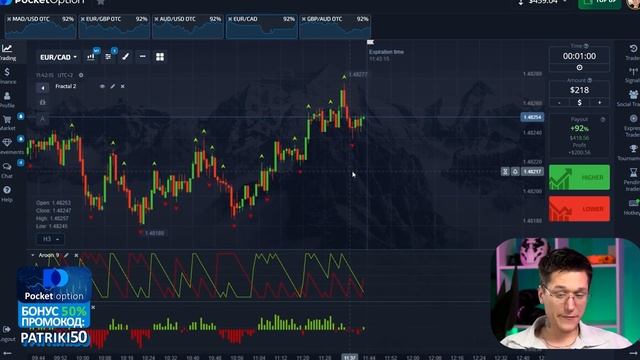Screen dimensions: 640x360
Task: Click the favorites star in header
Action: pyautogui.click(x=101, y=2)
